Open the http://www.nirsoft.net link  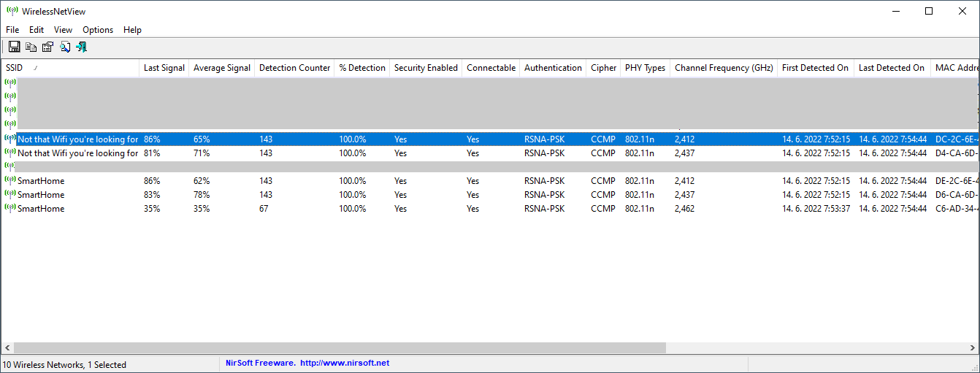click(345, 364)
